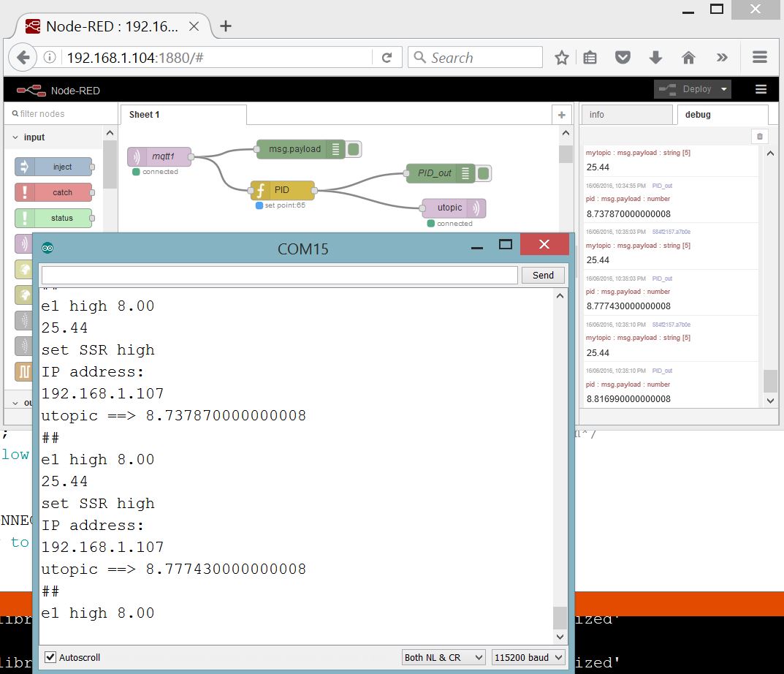Toggle the msg.payload debug node output button
Viewport: 784px width, 674px height.
pos(353,149)
